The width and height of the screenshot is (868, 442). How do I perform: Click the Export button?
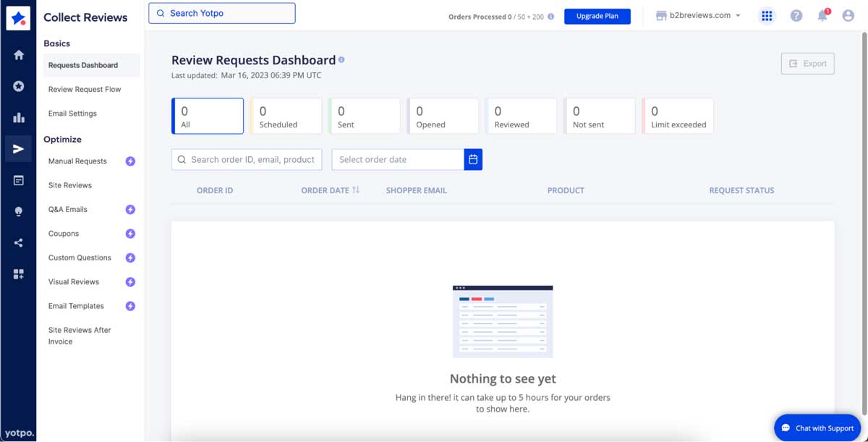point(807,63)
